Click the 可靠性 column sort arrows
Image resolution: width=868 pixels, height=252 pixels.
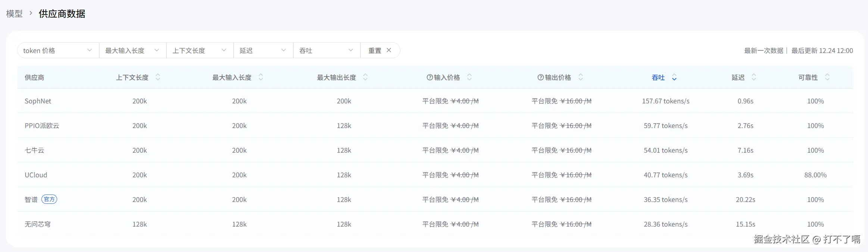tap(827, 77)
